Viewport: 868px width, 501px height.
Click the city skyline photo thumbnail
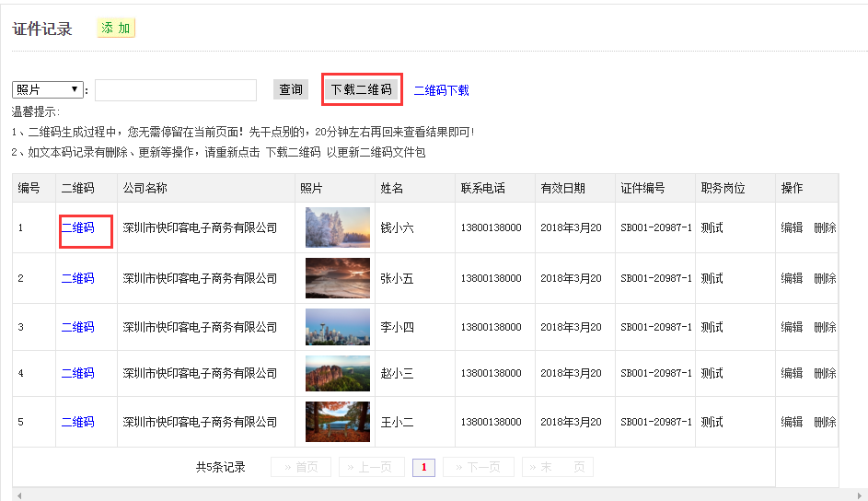tap(337, 327)
